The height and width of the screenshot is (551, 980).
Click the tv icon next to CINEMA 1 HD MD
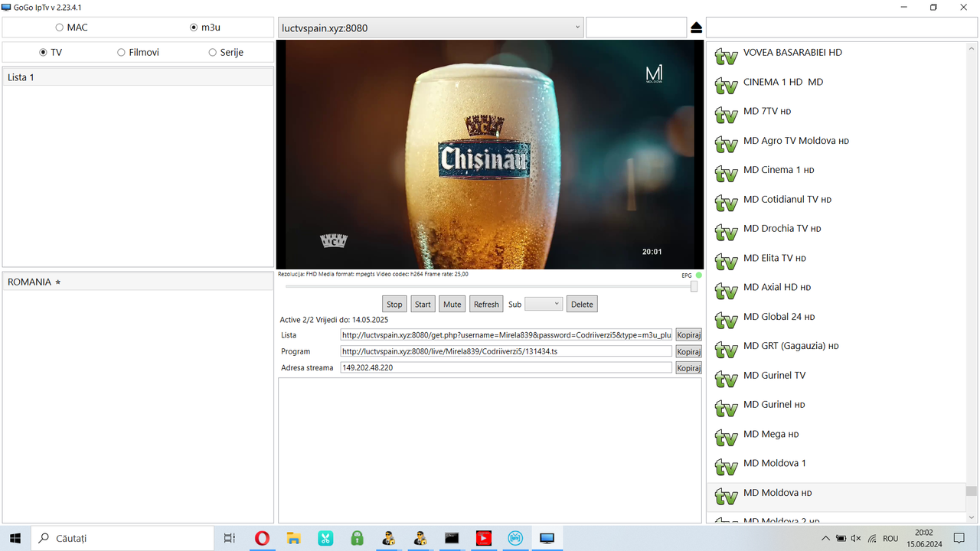pos(726,86)
